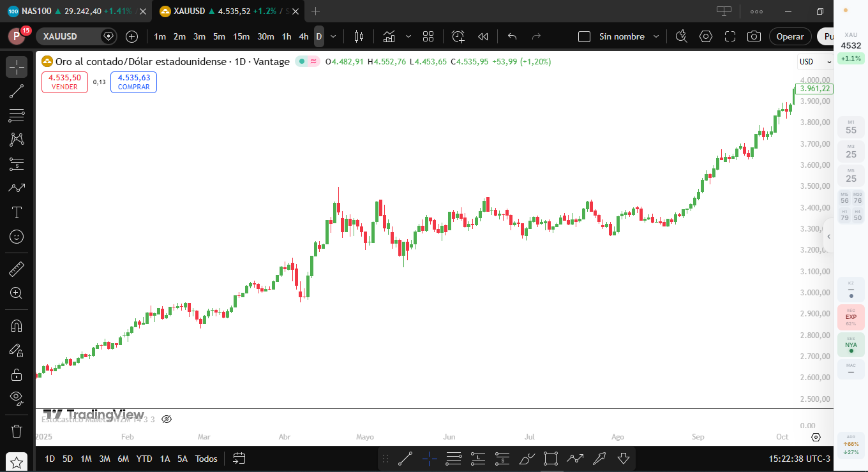Click the VENDER sell button
868x472 pixels.
(64, 82)
